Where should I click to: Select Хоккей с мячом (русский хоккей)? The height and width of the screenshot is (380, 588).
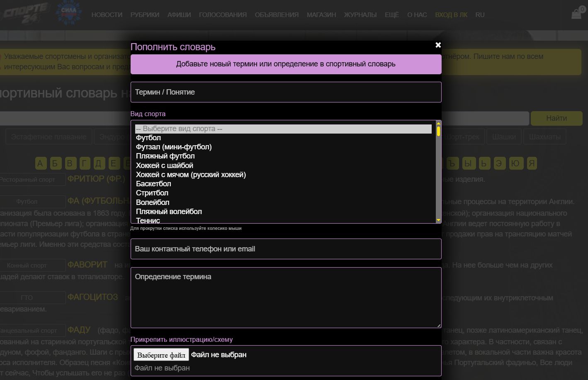(283, 175)
